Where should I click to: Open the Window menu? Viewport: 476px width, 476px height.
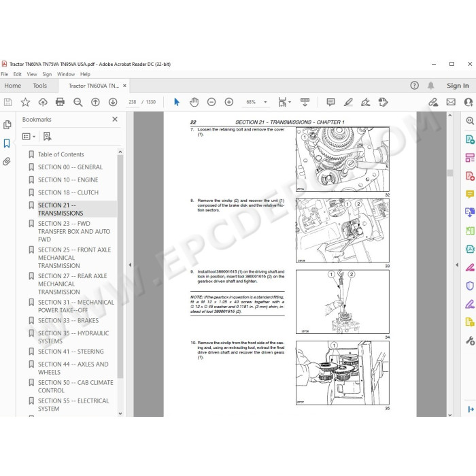[x=66, y=74]
